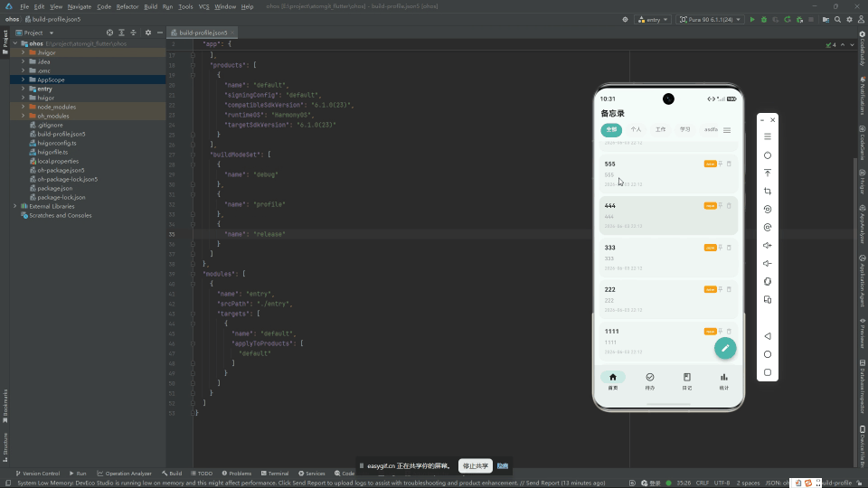The image size is (868, 488).
Task: Click the hot reload icon
Action: tap(788, 19)
